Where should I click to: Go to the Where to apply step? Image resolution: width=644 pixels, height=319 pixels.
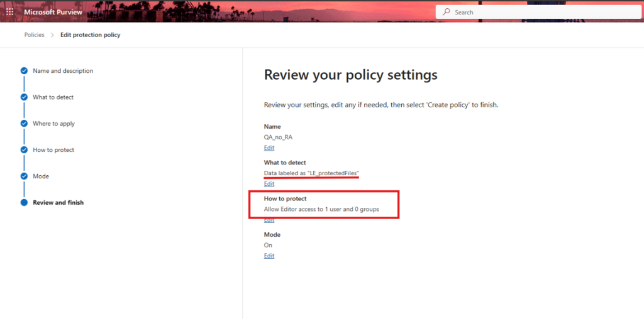point(53,124)
